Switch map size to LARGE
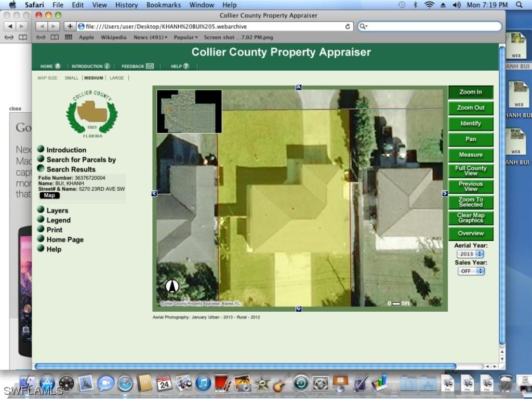The image size is (532, 399). tap(116, 77)
